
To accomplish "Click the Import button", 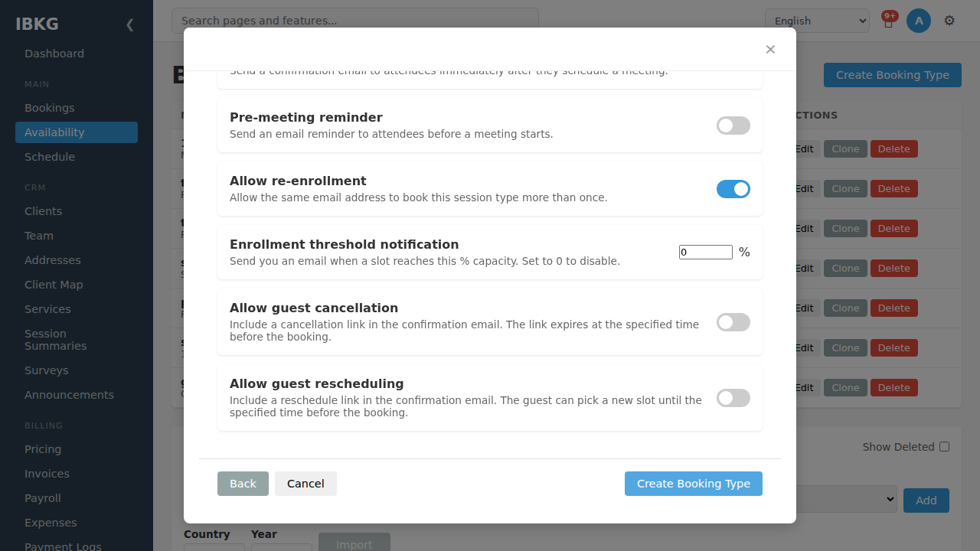I will click(354, 543).
